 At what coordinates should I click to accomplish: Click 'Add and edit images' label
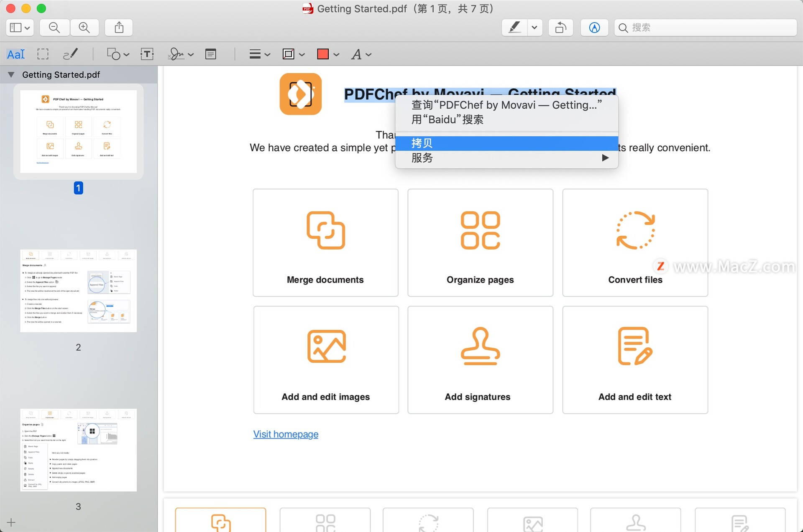(x=326, y=397)
